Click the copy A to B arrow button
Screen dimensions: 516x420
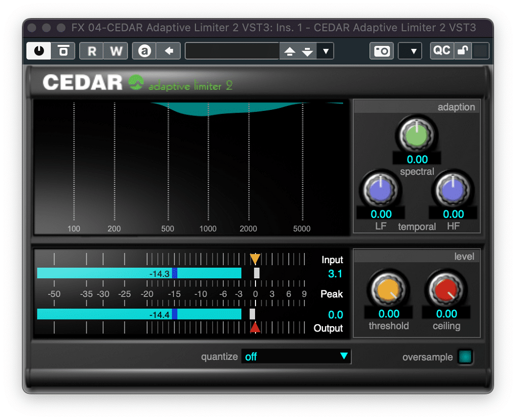click(x=169, y=51)
